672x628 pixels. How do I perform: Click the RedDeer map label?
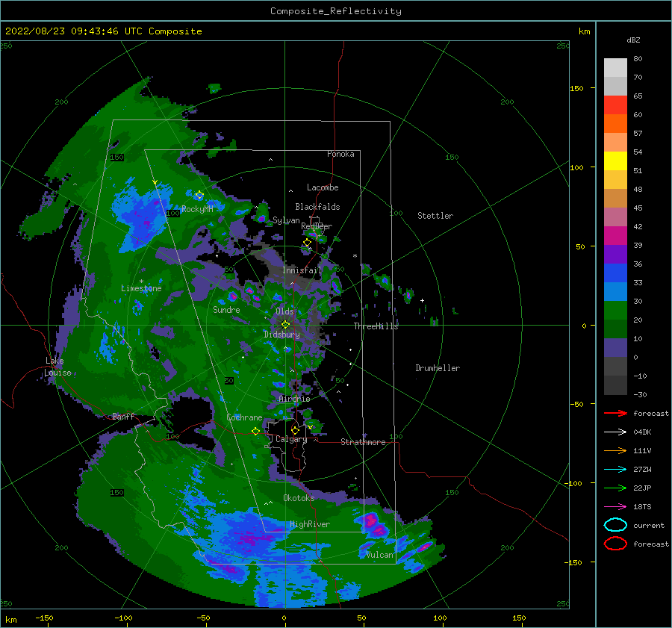click(x=317, y=226)
